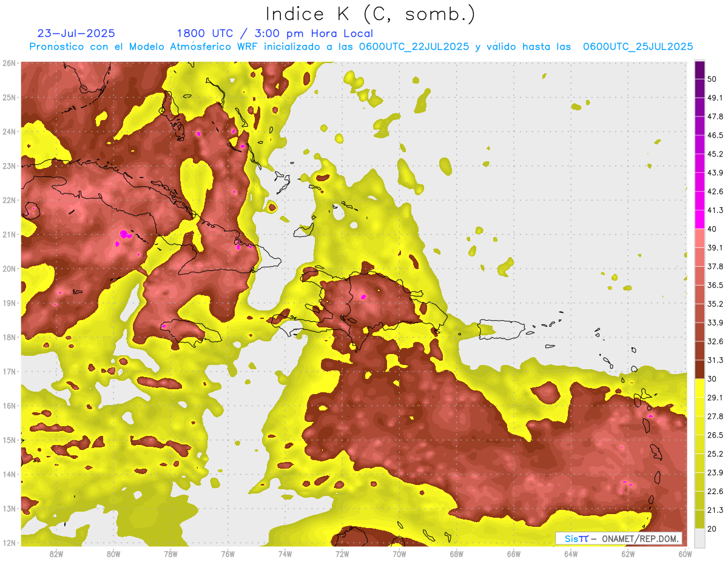This screenshot has width=728, height=562.
Task: Click the 60W longitude axis label
Action: tap(685, 554)
